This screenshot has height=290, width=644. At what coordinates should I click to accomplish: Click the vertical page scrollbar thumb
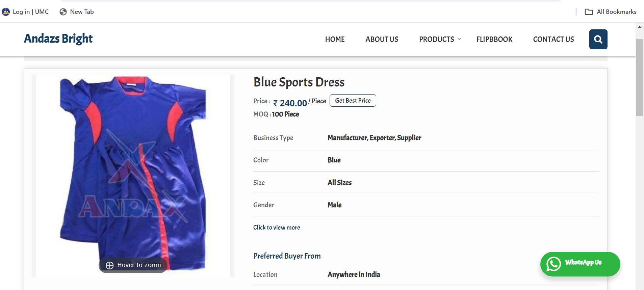[x=640, y=77]
